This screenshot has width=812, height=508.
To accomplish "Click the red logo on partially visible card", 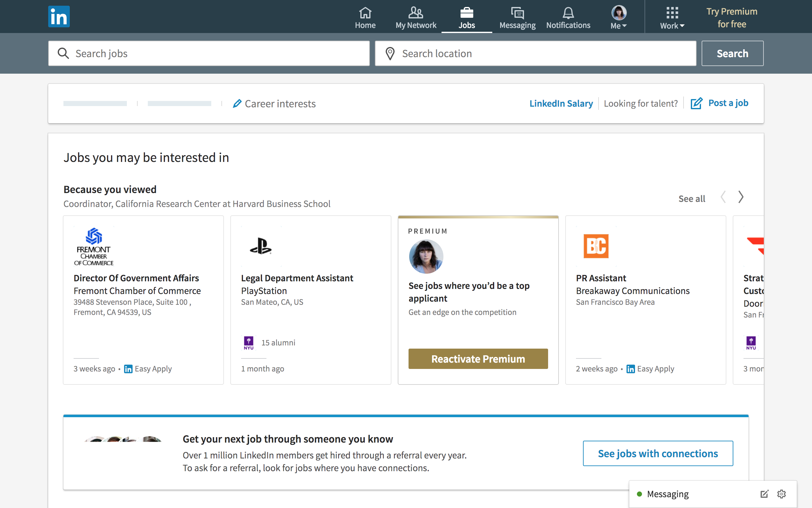I will (x=756, y=246).
